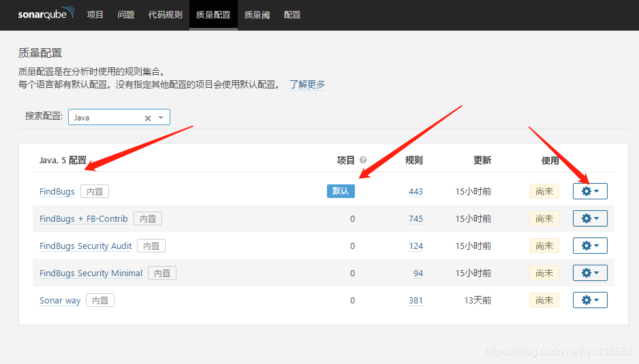Click the 搜索配置 label

(44, 116)
